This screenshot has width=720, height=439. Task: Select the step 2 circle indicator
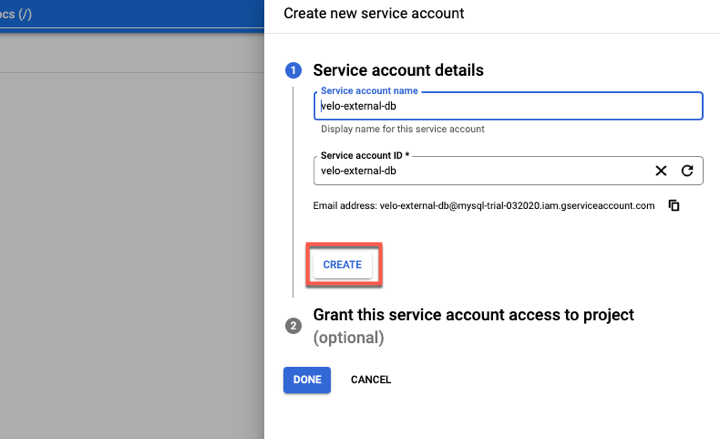point(293,326)
